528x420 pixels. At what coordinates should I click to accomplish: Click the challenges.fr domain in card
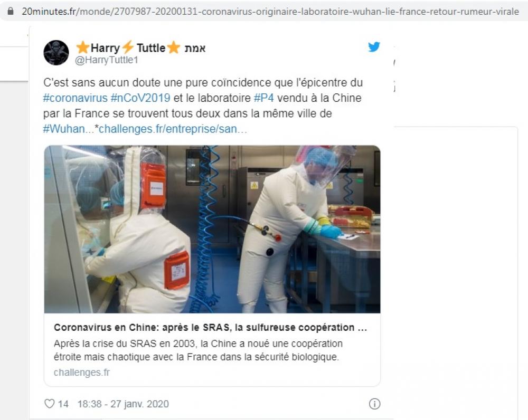[82, 373]
